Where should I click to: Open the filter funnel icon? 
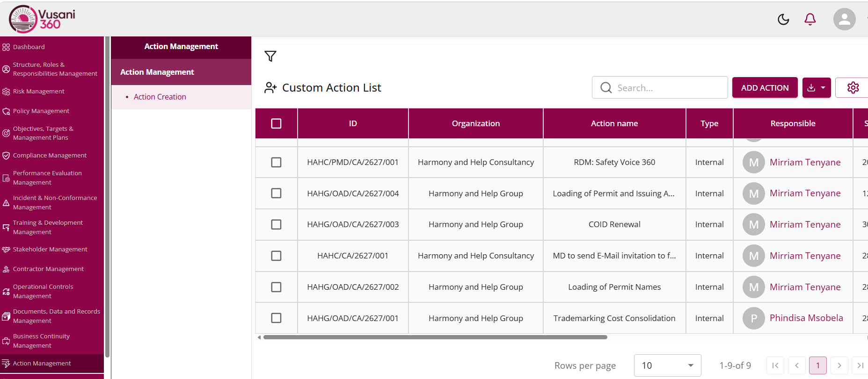pos(270,56)
